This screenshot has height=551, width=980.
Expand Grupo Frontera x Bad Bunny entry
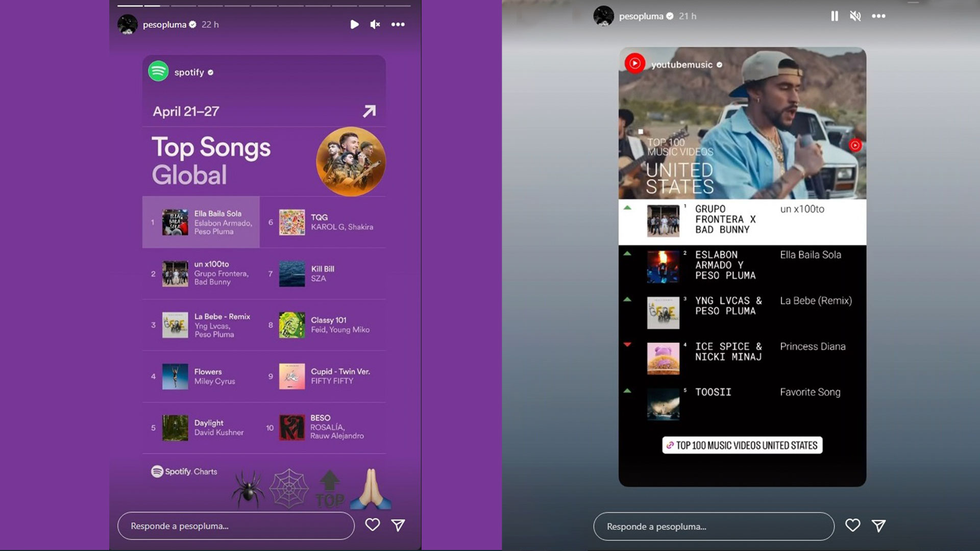pos(741,219)
